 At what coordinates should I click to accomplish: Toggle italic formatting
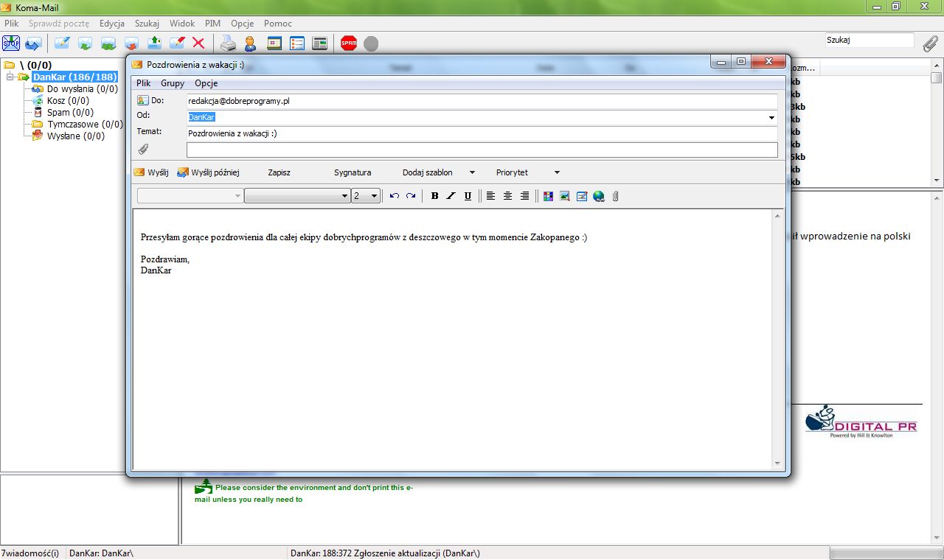pos(451,196)
